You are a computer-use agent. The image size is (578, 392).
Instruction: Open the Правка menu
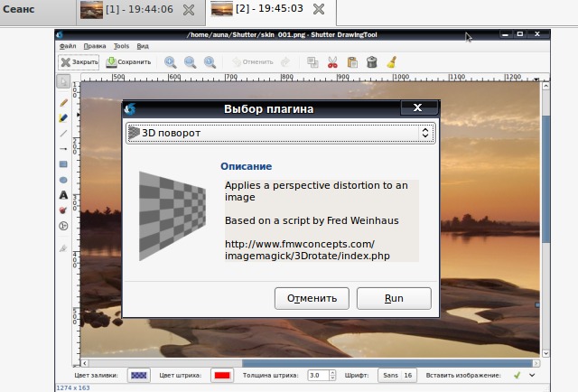95,46
